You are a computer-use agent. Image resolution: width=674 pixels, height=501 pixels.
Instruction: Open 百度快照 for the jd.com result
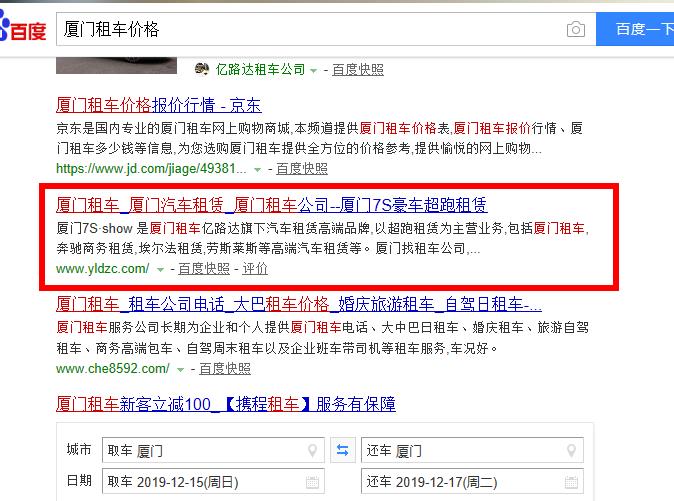click(x=302, y=169)
